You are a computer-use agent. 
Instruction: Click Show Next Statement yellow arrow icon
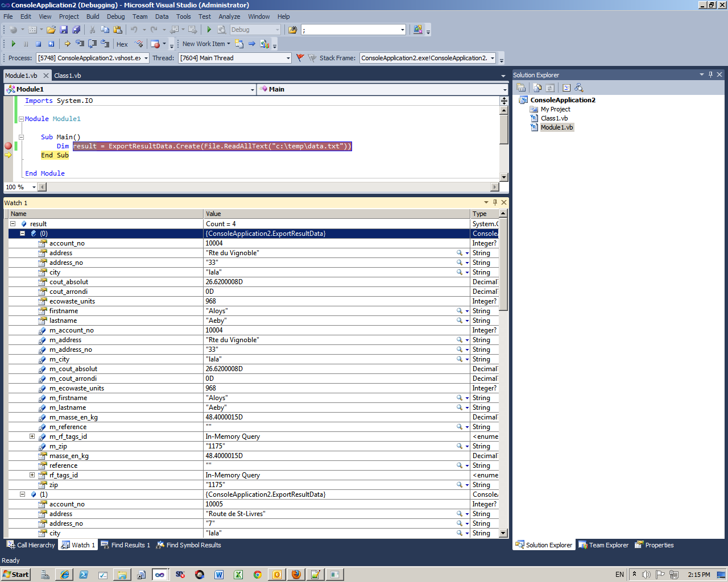[68, 44]
